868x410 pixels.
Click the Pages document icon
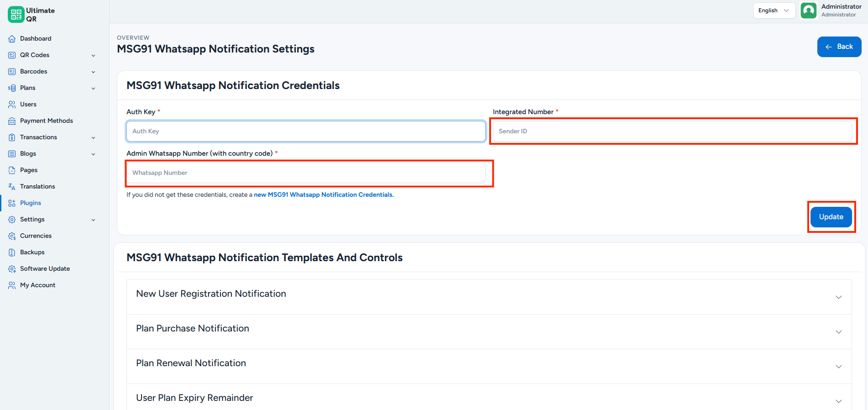click(x=12, y=170)
